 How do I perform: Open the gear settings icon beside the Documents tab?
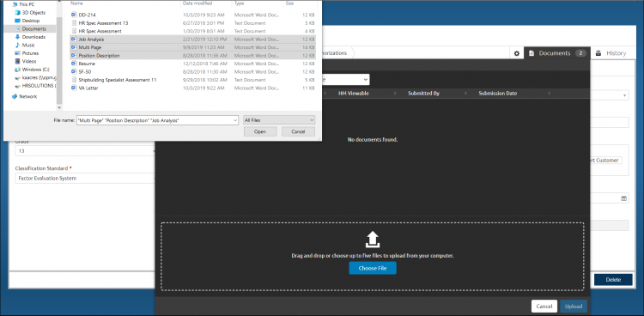[x=517, y=53]
